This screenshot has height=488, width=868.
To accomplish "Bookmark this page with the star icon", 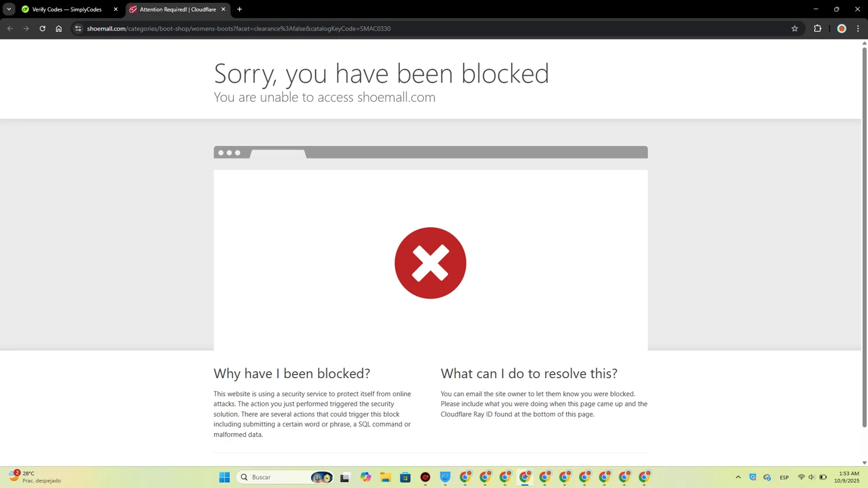I will tap(795, 28).
